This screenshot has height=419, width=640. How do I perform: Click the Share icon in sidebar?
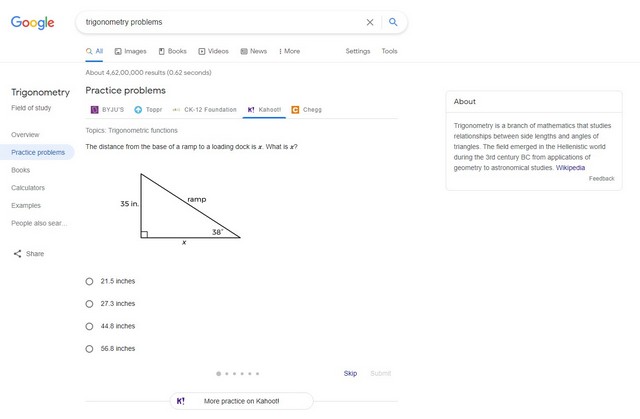point(17,254)
